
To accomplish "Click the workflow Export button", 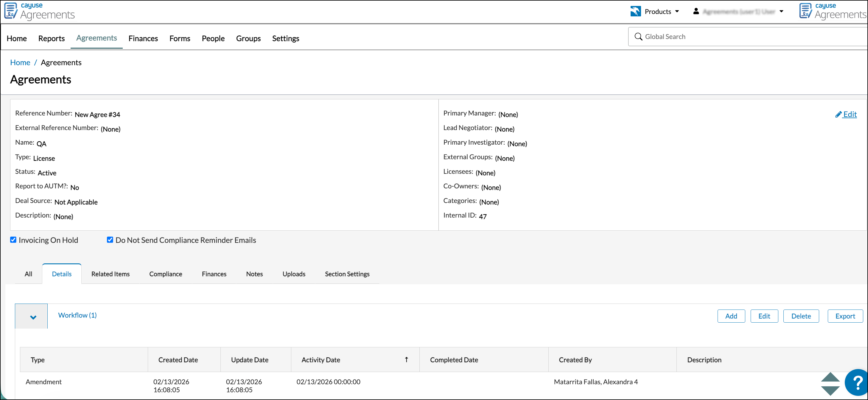I will click(x=845, y=316).
